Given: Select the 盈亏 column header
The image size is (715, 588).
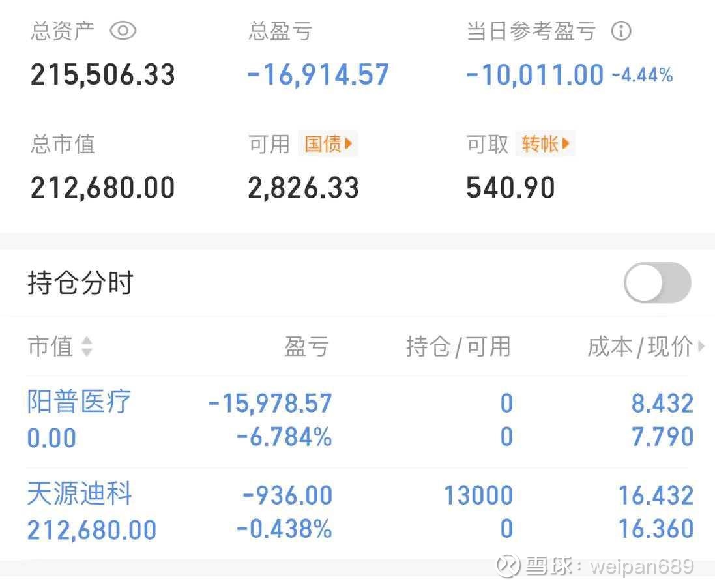Looking at the screenshot, I should click(306, 346).
